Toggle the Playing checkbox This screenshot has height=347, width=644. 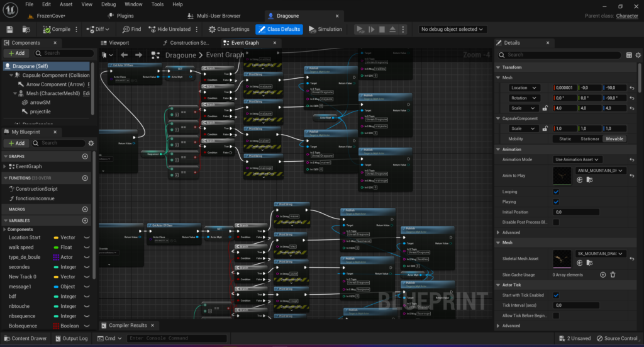[556, 202]
